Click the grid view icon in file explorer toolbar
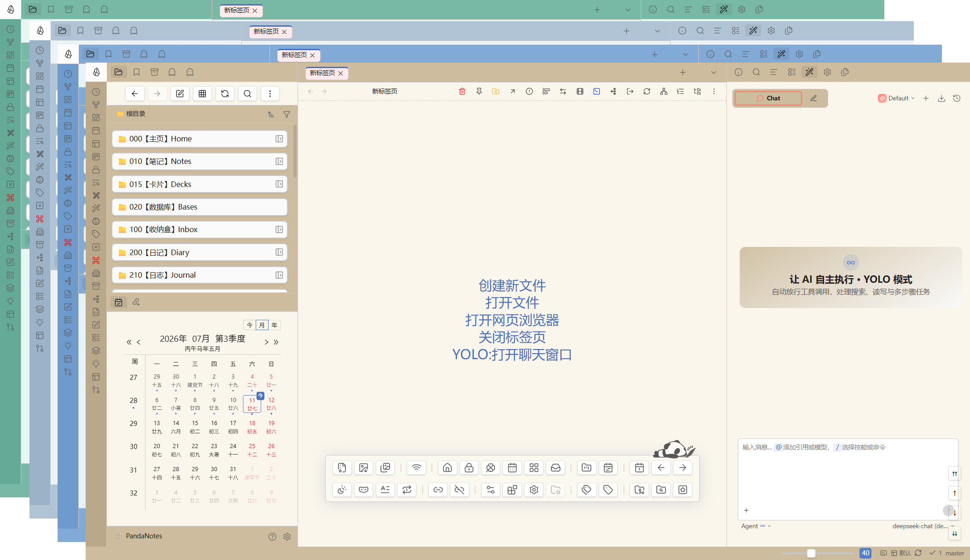Image resolution: width=970 pixels, height=560 pixels. 202,94
